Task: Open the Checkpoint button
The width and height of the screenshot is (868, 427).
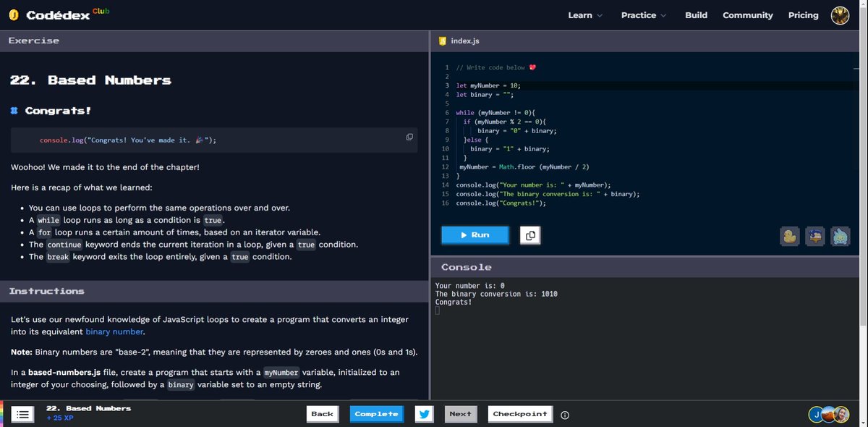Action: click(520, 414)
